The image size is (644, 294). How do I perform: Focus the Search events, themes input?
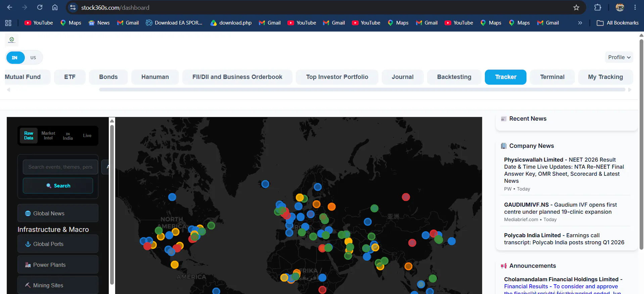coord(60,167)
